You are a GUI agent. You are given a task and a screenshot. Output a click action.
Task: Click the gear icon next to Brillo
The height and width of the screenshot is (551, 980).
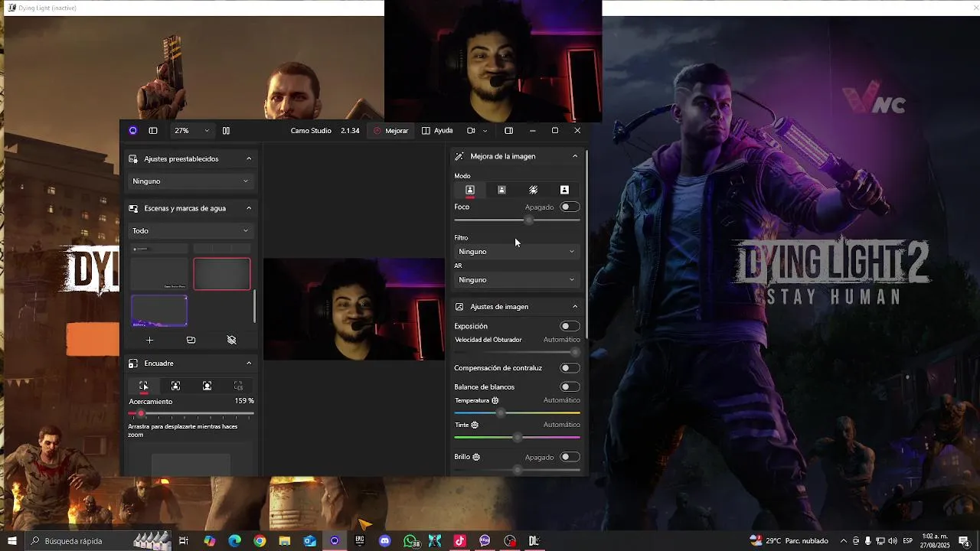[476, 457]
